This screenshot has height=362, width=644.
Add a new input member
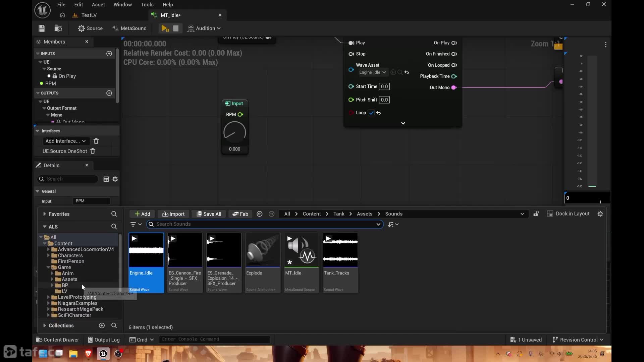(x=109, y=54)
